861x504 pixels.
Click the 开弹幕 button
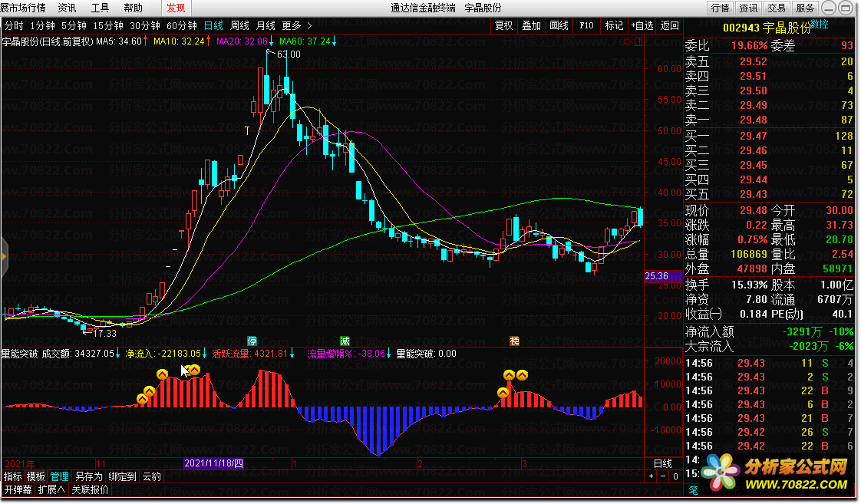click(18, 489)
